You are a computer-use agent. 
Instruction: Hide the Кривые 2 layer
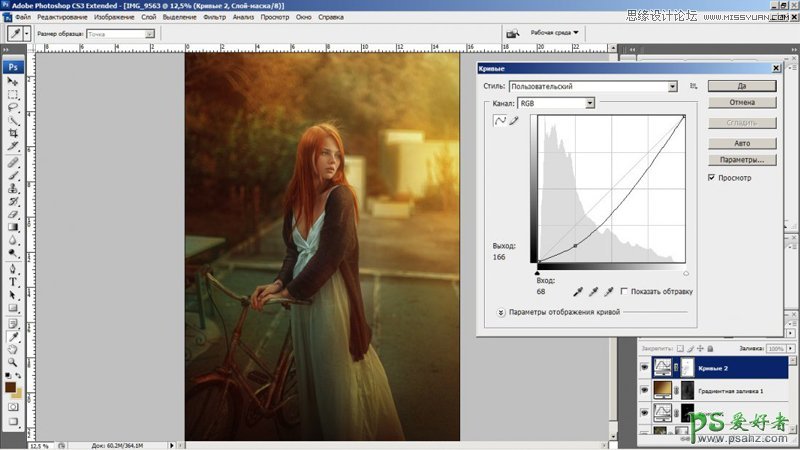coord(645,368)
